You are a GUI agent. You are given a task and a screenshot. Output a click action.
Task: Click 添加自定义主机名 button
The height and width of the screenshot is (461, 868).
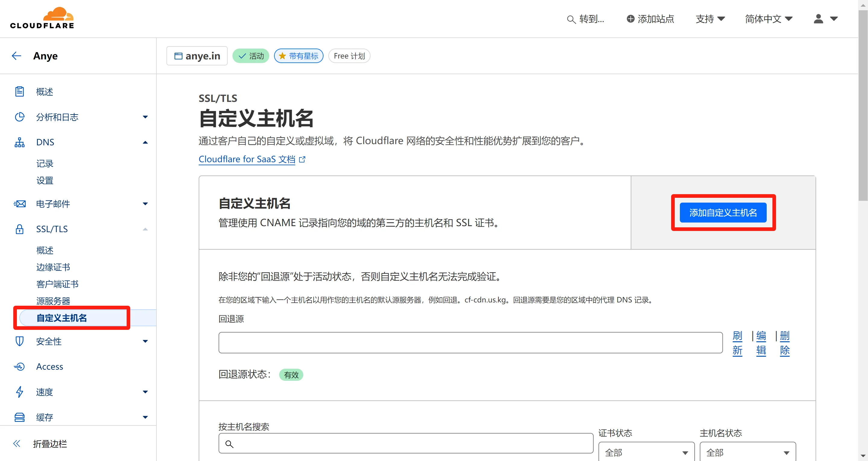[x=723, y=213]
